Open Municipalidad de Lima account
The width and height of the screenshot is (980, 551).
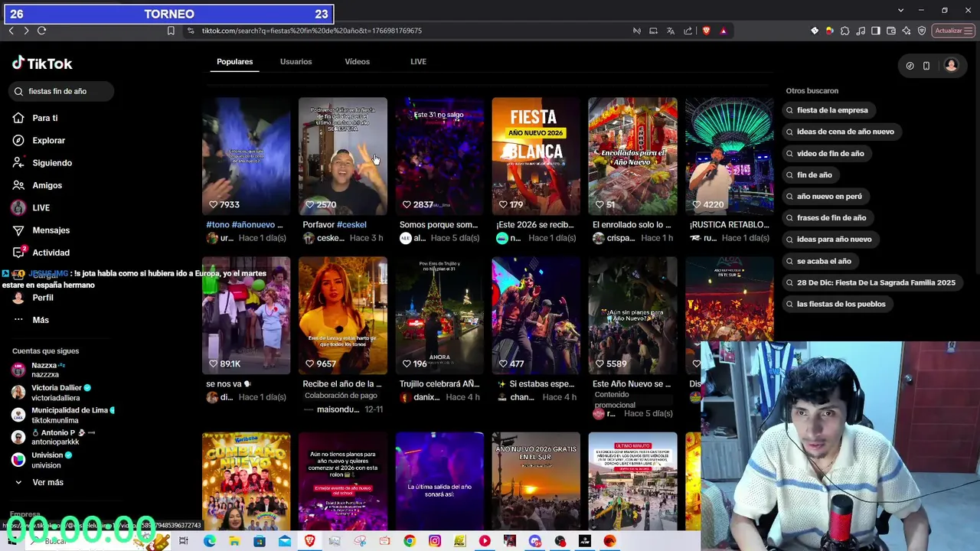tap(64, 415)
